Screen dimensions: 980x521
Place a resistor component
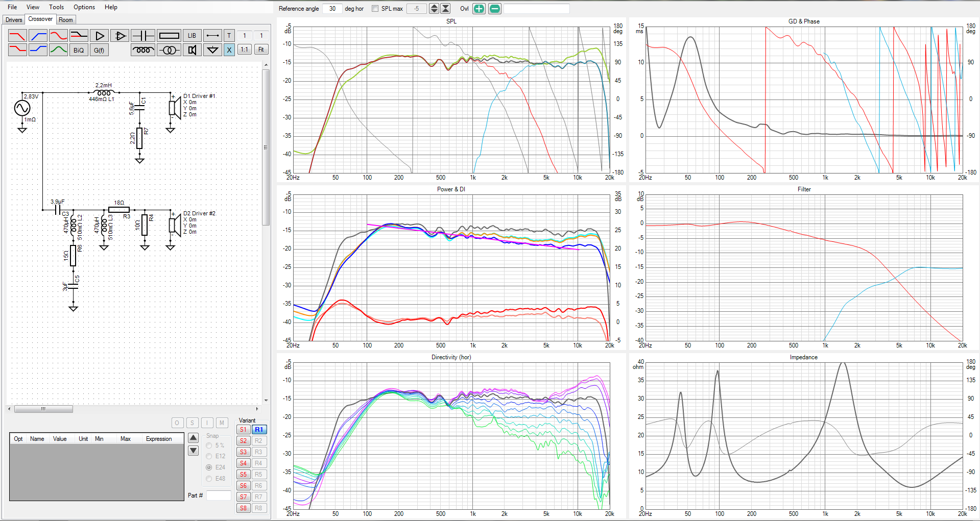(x=169, y=36)
